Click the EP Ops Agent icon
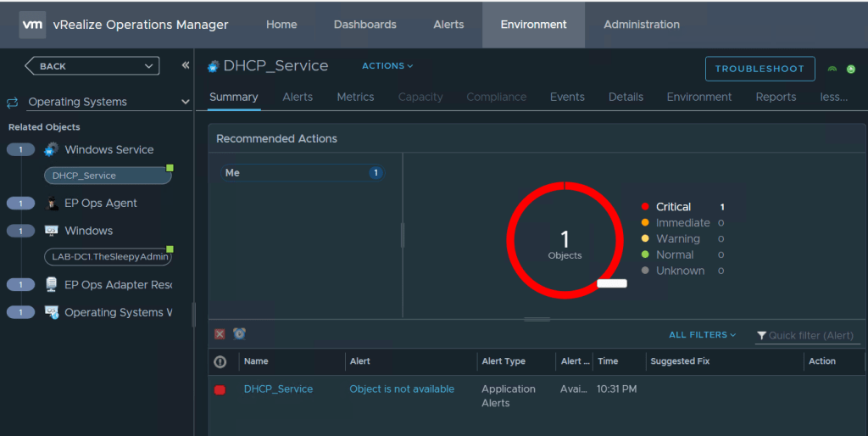 51,204
